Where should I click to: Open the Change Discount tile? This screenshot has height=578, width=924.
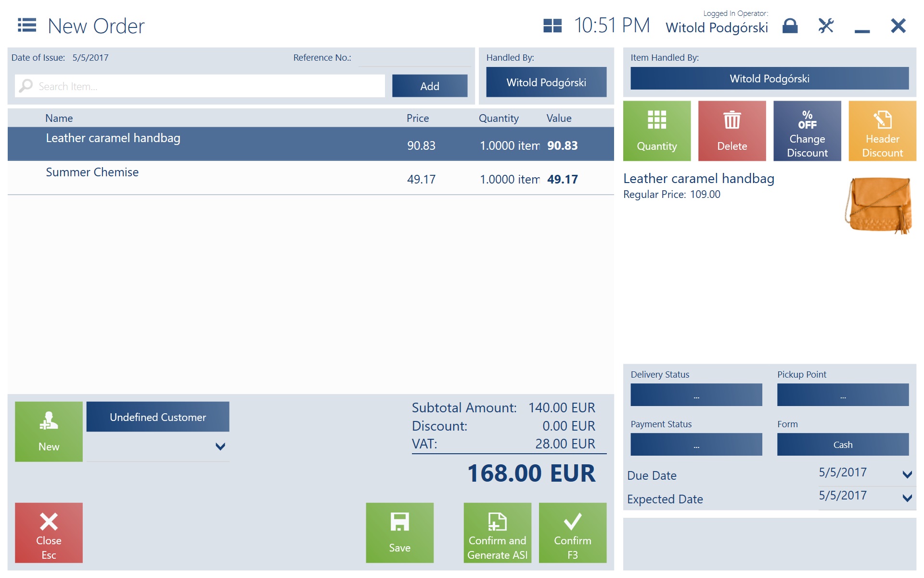click(x=807, y=131)
